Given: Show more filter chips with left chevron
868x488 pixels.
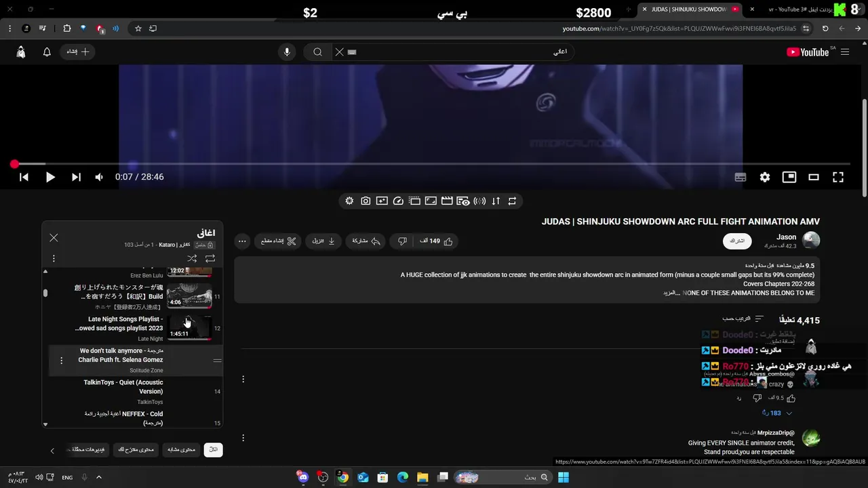Looking at the screenshot, I should (52, 450).
